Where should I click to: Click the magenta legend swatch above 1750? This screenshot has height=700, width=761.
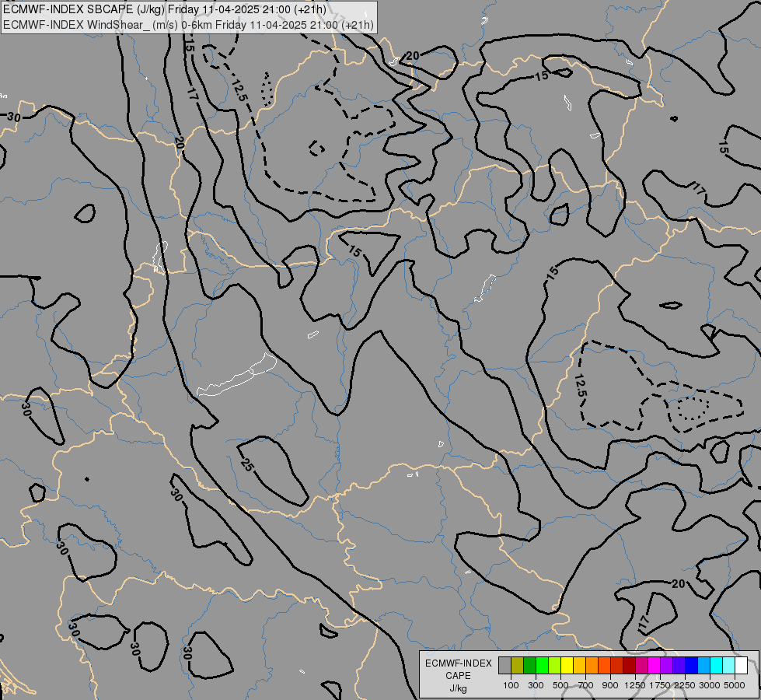[655, 665]
